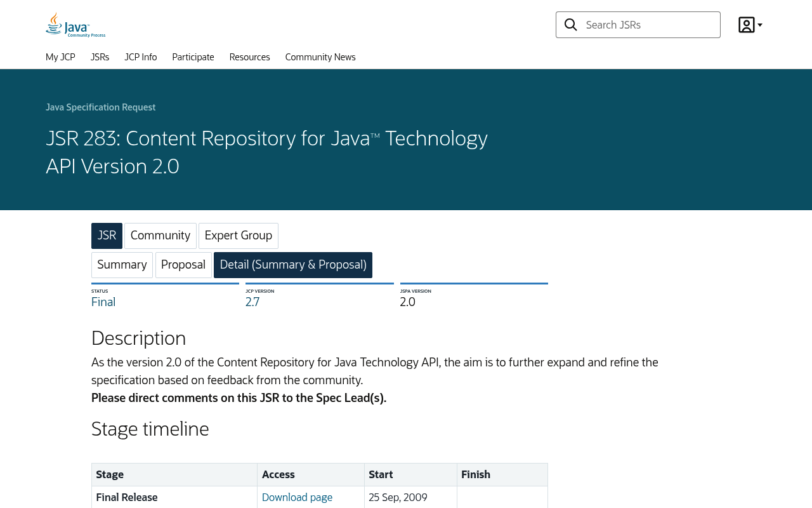Click the Final status link
Image resolution: width=812 pixels, height=508 pixels.
[103, 302]
